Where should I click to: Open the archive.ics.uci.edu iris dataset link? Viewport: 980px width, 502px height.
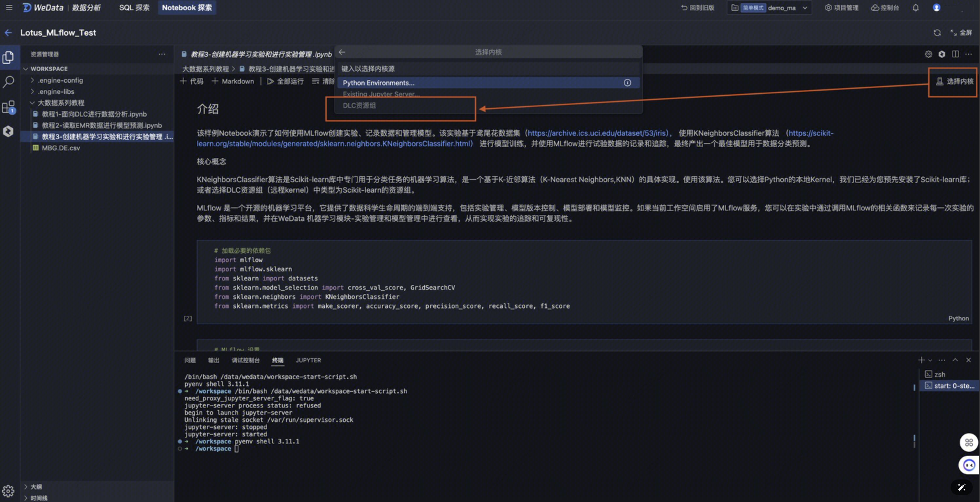point(597,133)
